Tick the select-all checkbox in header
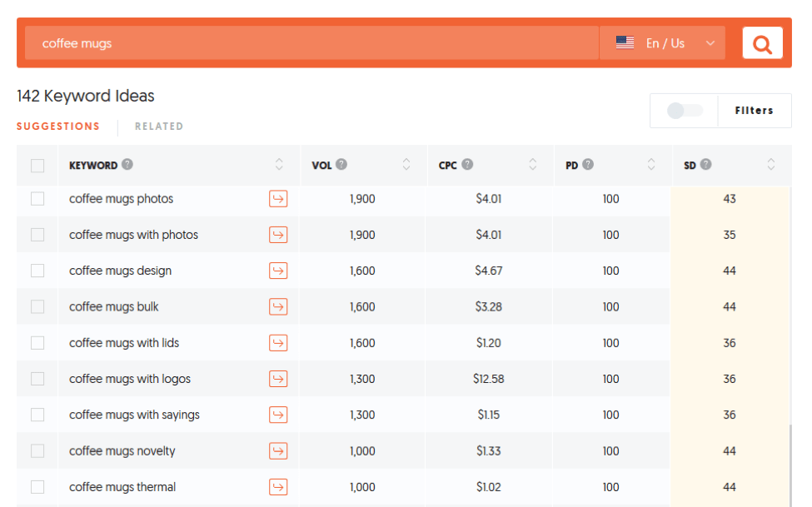812x507 pixels. tap(37, 166)
